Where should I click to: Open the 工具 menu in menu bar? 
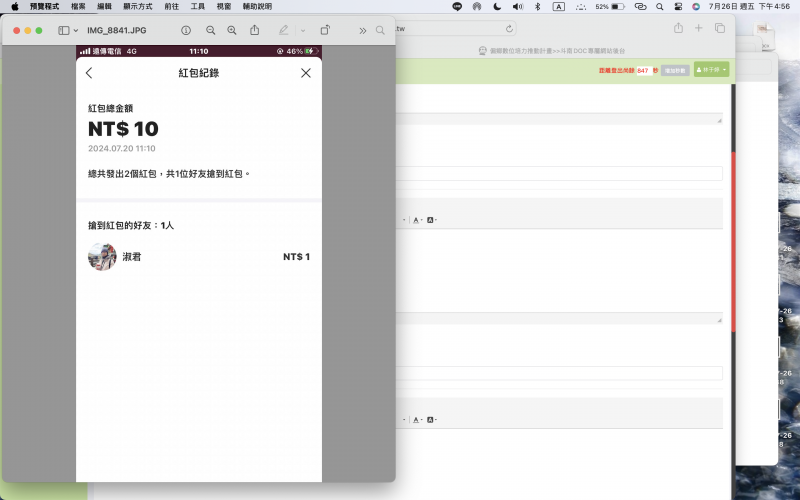pos(198,6)
